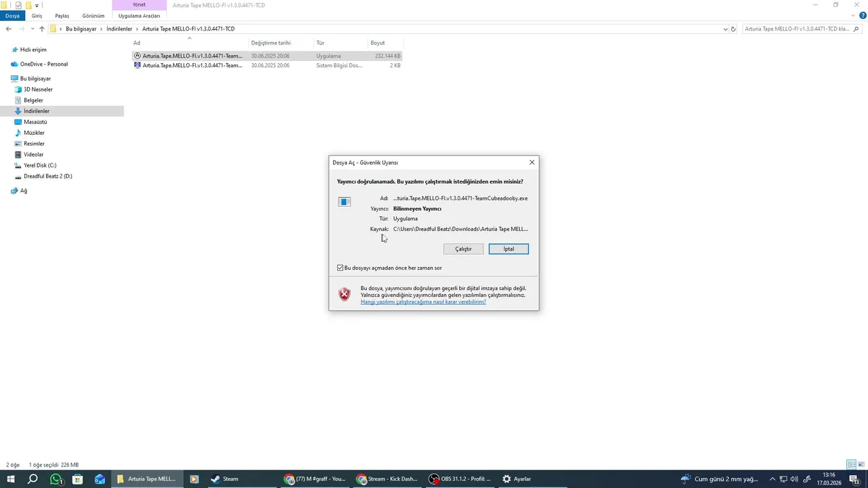
Task: Open the Windows Start menu
Action: point(11,479)
